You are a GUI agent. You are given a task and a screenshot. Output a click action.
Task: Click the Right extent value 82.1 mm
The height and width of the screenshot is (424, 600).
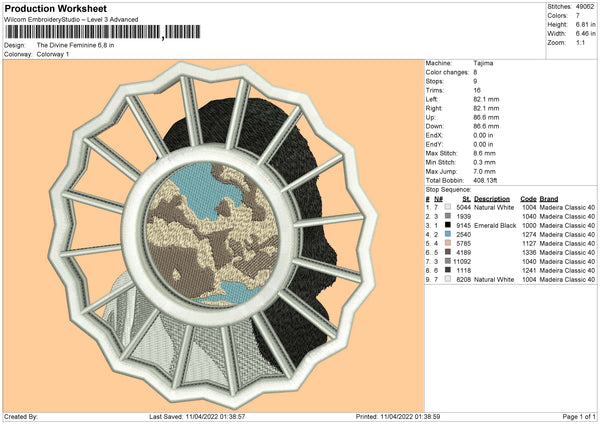tap(486, 108)
